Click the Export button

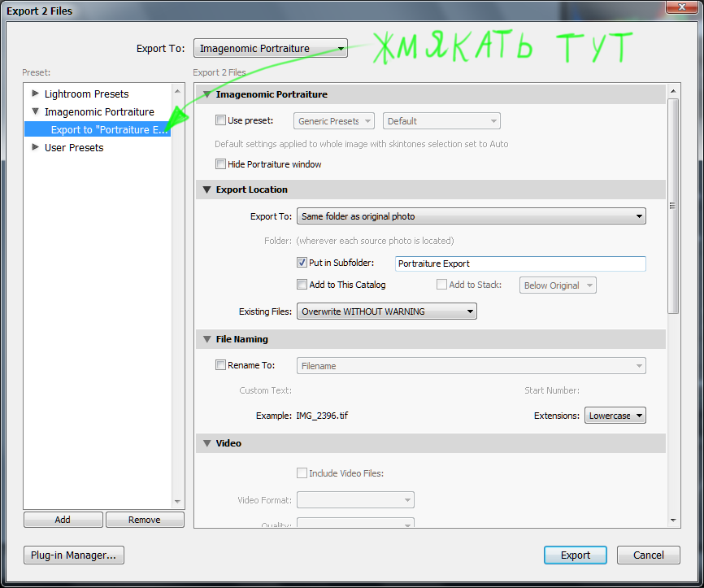click(575, 555)
